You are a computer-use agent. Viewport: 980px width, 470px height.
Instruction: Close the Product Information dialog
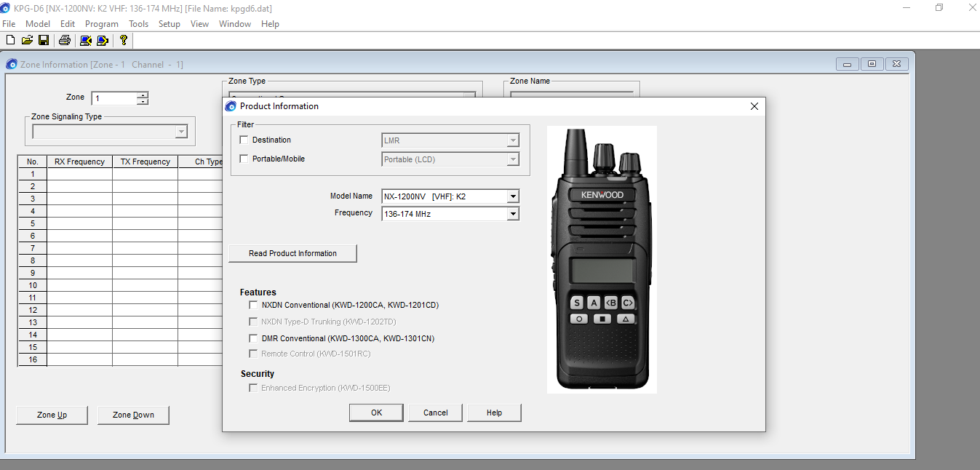[x=754, y=106]
